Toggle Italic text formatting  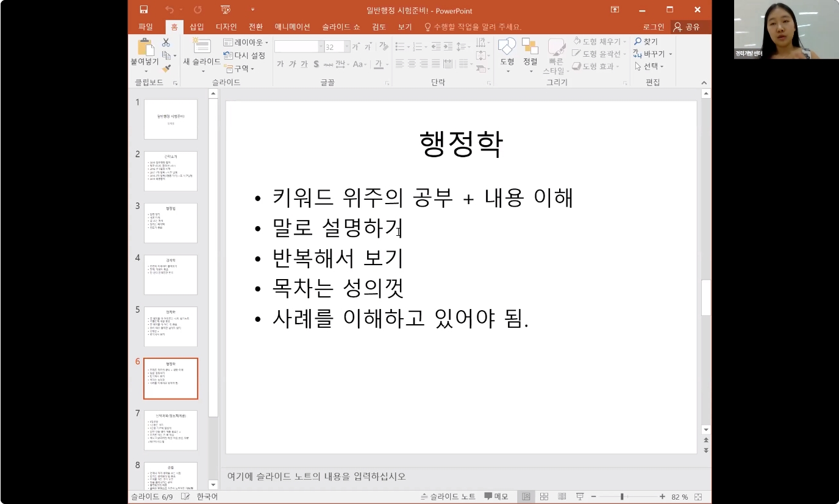pos(292,64)
